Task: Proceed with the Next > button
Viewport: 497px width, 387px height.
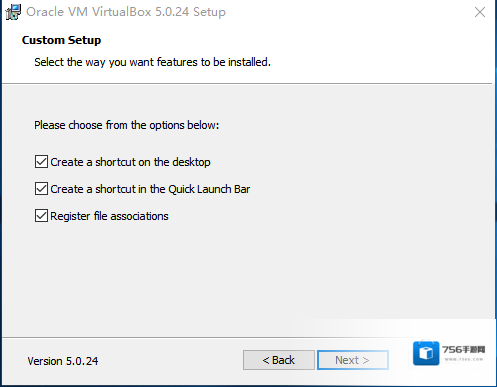Action: click(353, 360)
